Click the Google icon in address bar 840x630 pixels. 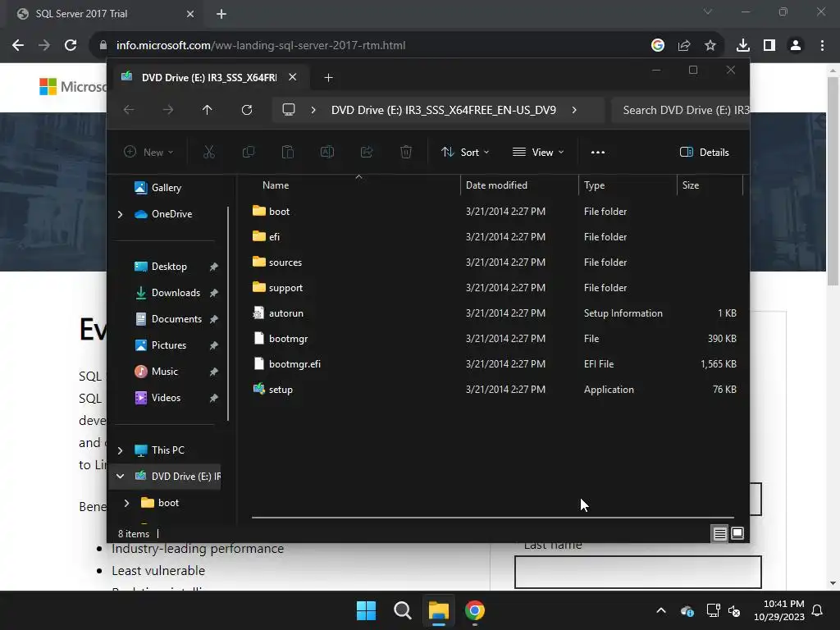658,46
